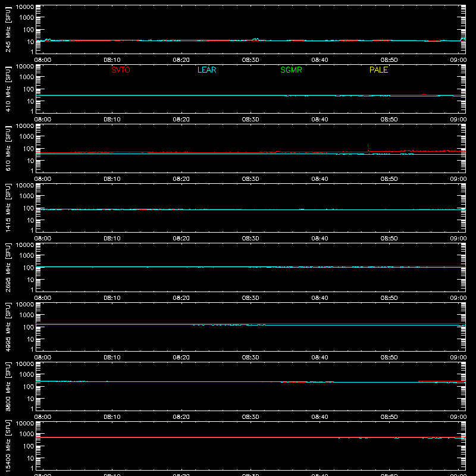The height and width of the screenshot is (476, 476).
Task: Click the 1000 y-axis label of 410 MHz panel
Action: click(27, 77)
